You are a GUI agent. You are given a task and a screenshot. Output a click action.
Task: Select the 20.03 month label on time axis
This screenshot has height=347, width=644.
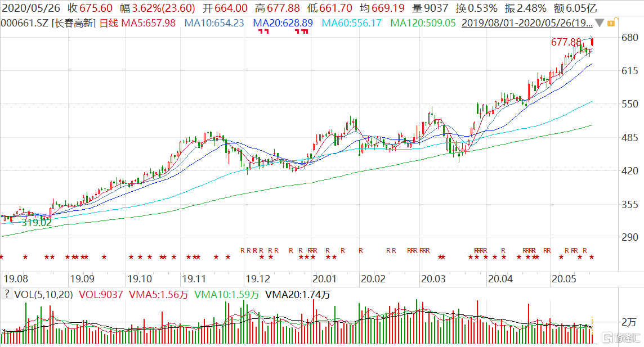point(432,278)
